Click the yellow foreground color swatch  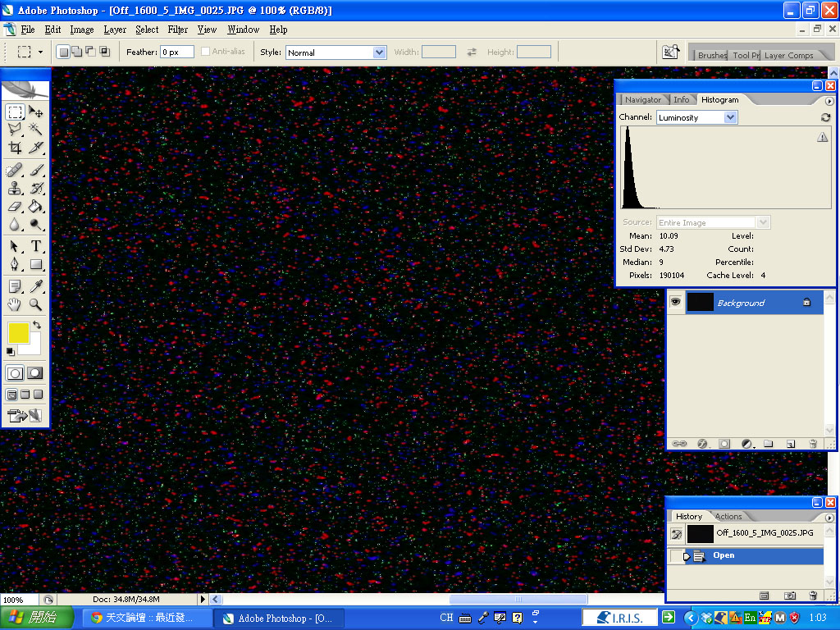(18, 332)
